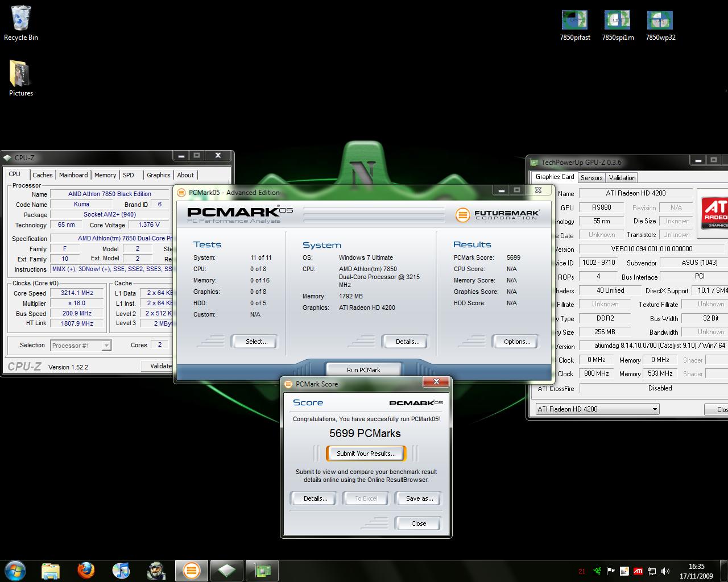
Task: Open the Processor #1 selection dropdown
Action: (81, 345)
